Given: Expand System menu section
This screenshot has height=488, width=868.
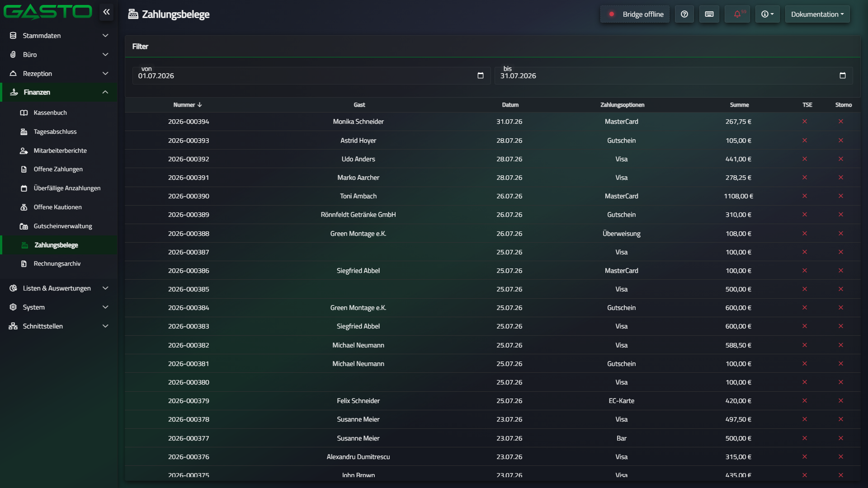Looking at the screenshot, I should [59, 307].
